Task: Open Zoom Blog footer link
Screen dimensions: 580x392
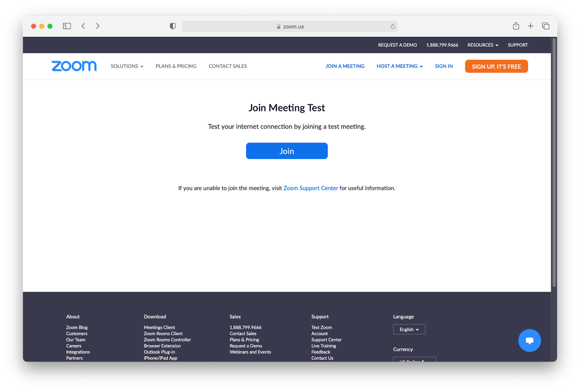Action: [x=77, y=327]
